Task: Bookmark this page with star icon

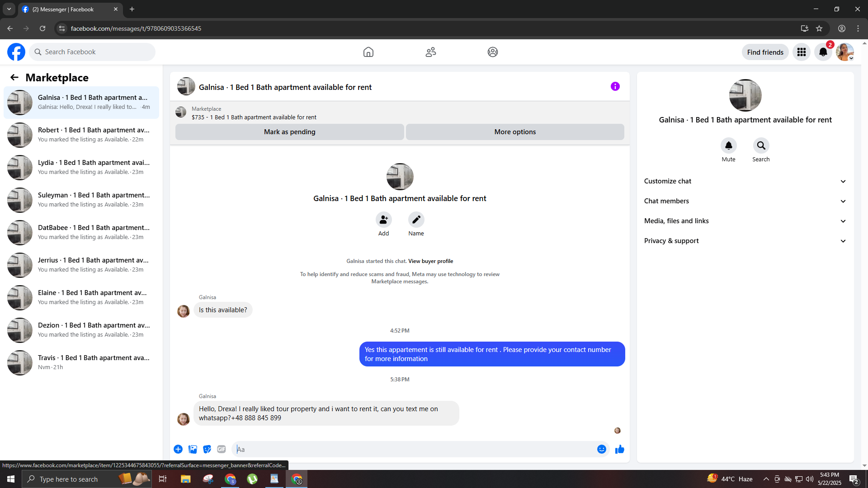Action: click(x=819, y=28)
